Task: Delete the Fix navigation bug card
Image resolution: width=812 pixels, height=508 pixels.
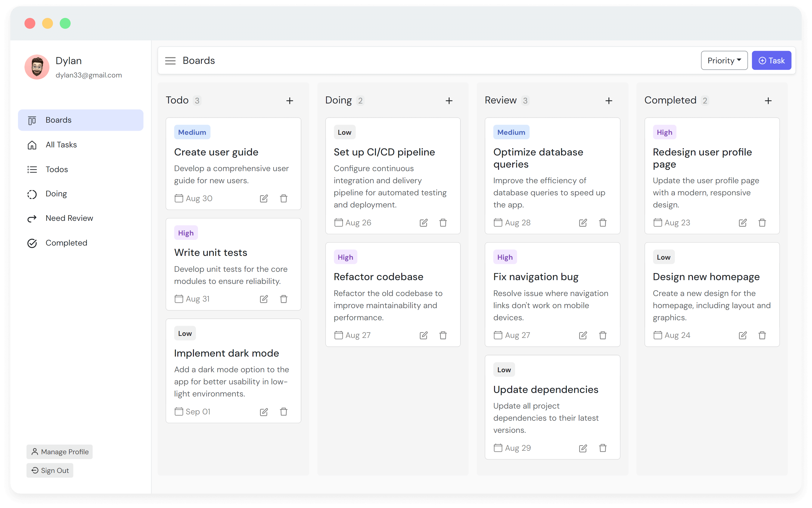Action: point(602,335)
